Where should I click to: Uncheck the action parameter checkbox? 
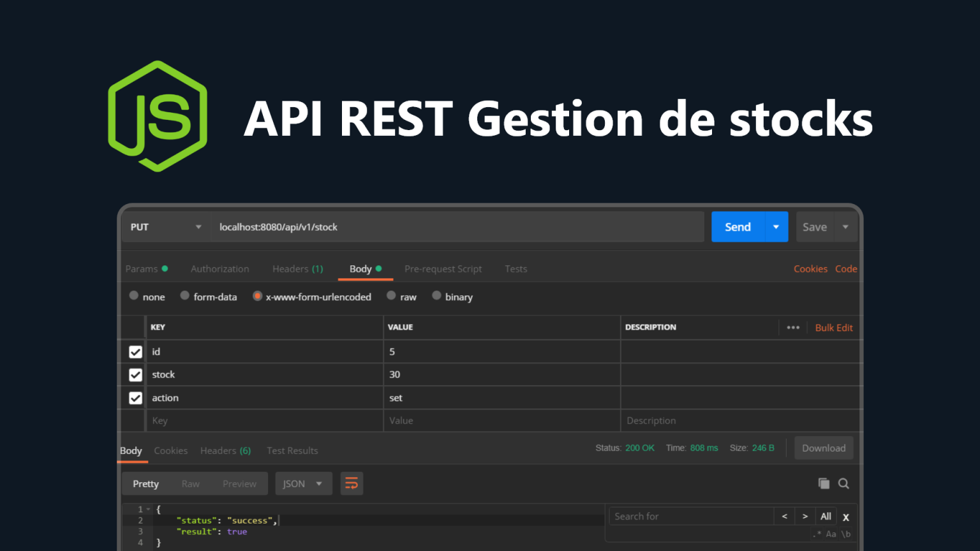(135, 398)
